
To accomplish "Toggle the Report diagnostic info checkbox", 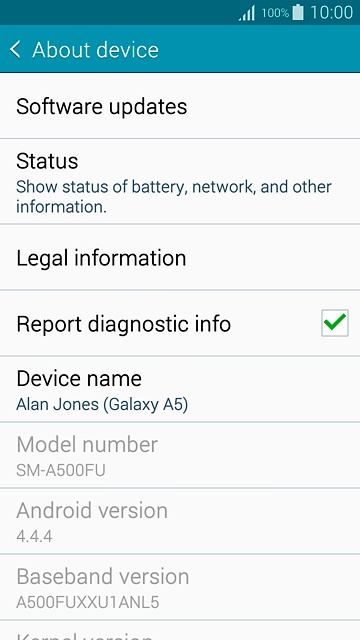I will tap(335, 323).
